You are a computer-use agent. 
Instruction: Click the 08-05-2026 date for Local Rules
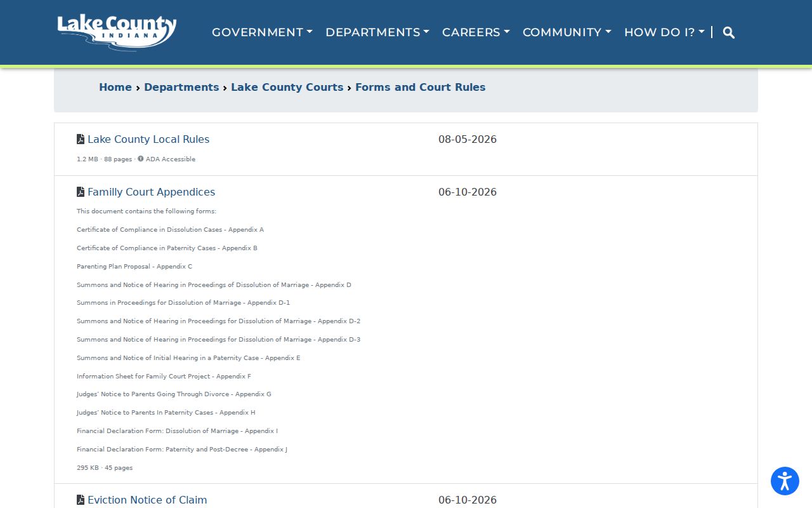(x=468, y=139)
